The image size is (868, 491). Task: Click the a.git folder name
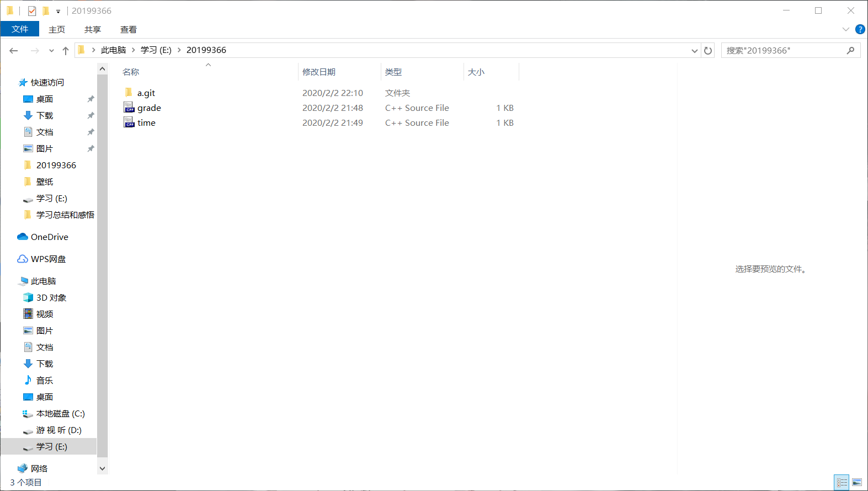(146, 93)
